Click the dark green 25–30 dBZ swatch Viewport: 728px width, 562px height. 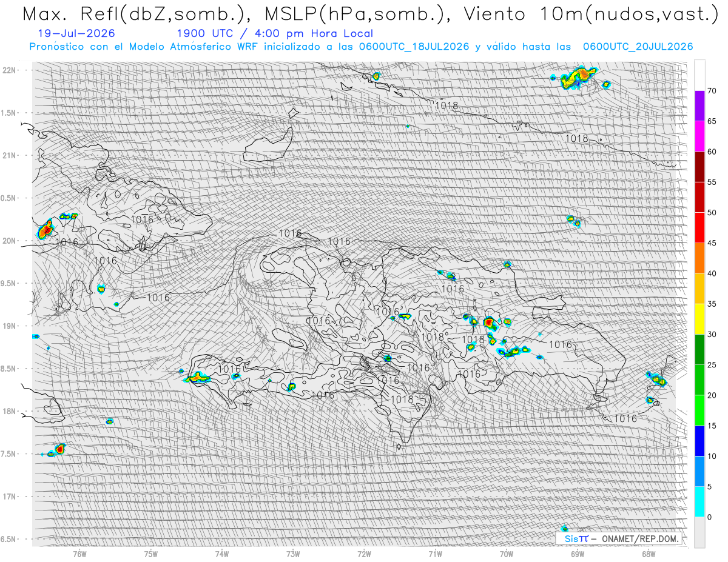pyautogui.click(x=699, y=350)
